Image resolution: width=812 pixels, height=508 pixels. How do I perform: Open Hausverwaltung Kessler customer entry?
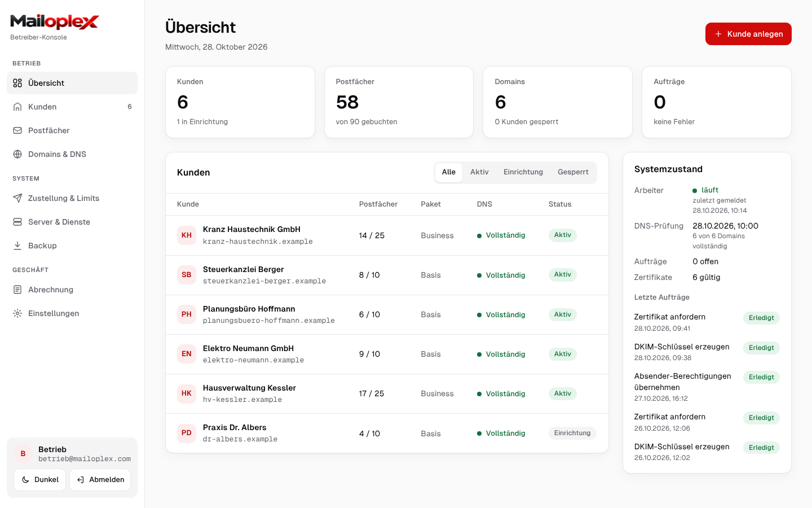coord(387,393)
